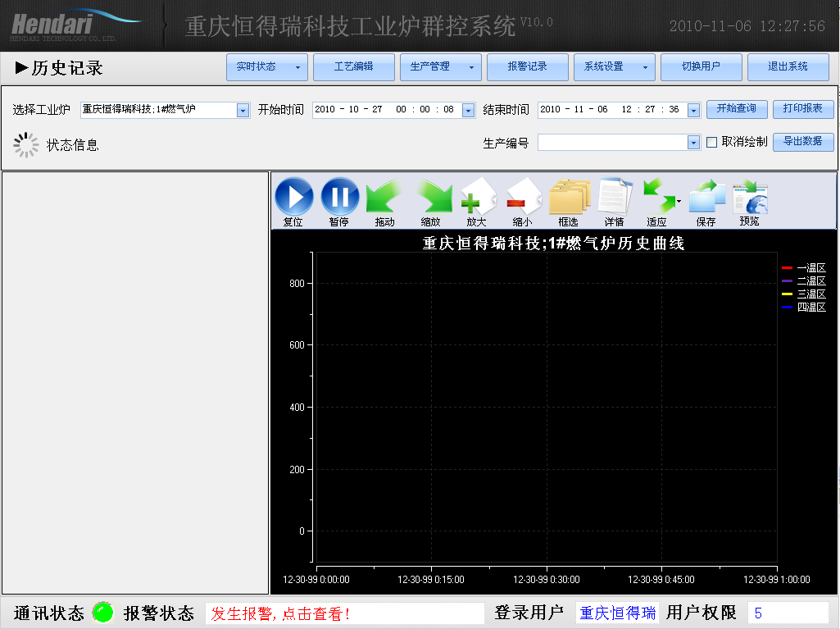Open the 报警记录 menu item

pos(527,67)
